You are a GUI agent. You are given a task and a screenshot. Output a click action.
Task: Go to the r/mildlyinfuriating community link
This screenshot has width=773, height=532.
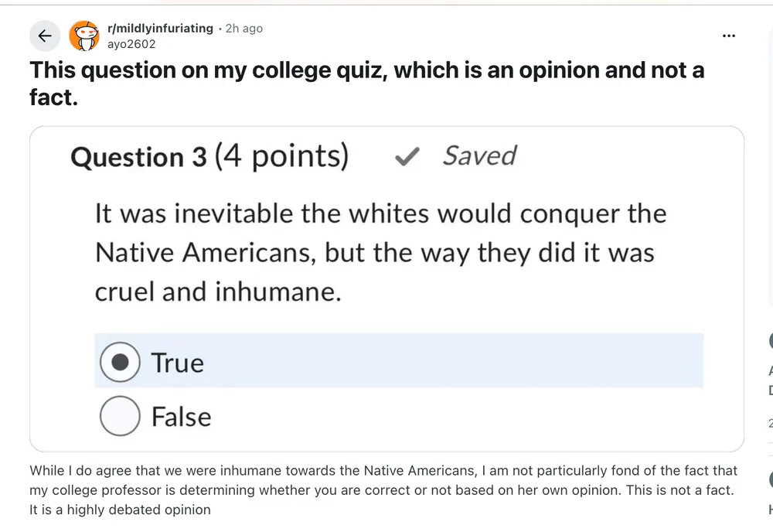159,29
